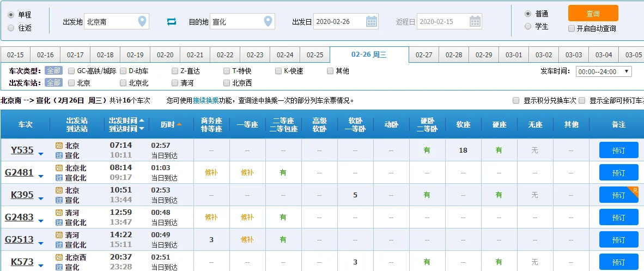Check 北京北 departure station filter
644x271 pixels.
coord(123,83)
